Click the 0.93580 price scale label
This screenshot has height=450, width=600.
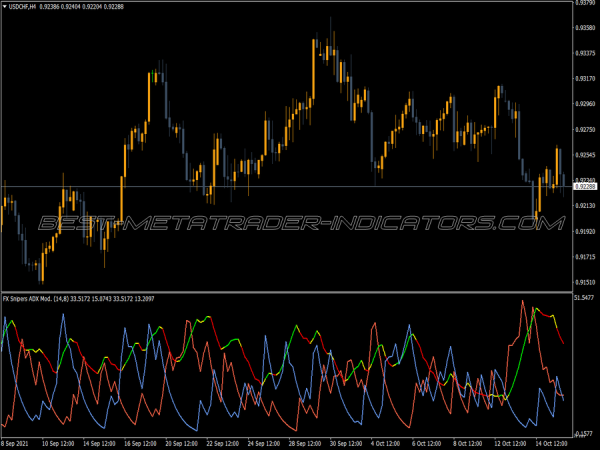pos(585,27)
